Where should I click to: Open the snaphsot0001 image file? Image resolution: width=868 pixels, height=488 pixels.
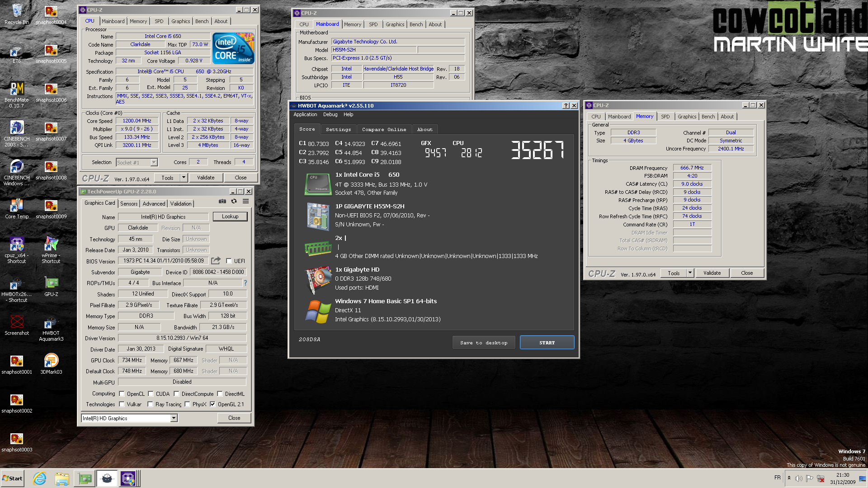[x=17, y=364]
